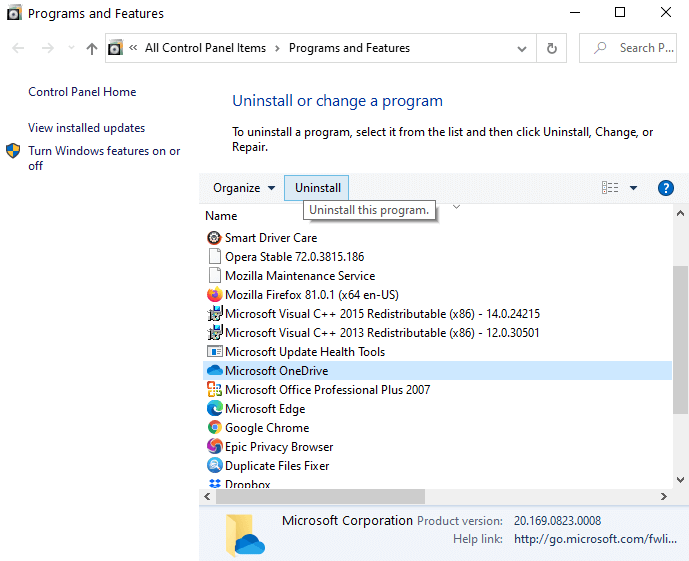The height and width of the screenshot is (561, 689).
Task: Go up one folder level
Action: click(x=91, y=48)
